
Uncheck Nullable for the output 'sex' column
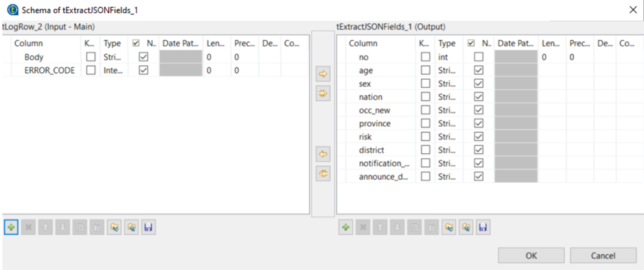[x=478, y=84]
